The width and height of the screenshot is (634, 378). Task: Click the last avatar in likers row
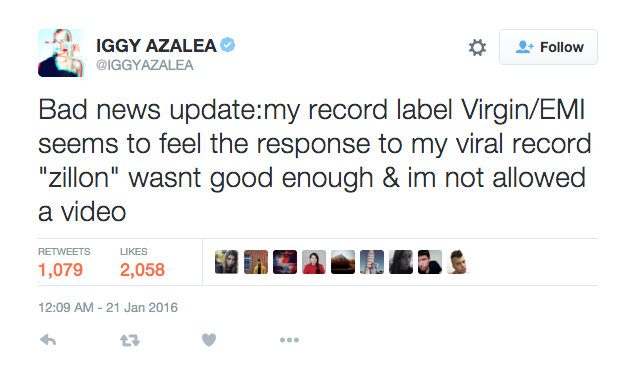click(459, 262)
